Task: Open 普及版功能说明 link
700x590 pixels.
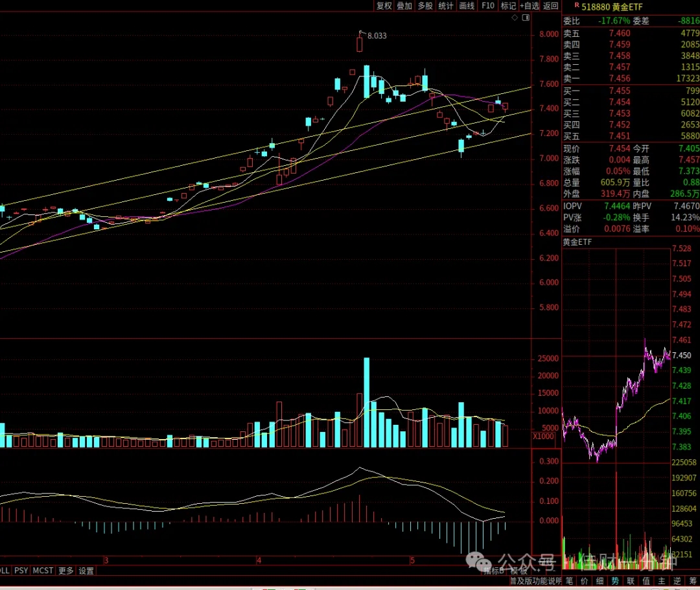Action: (x=536, y=581)
